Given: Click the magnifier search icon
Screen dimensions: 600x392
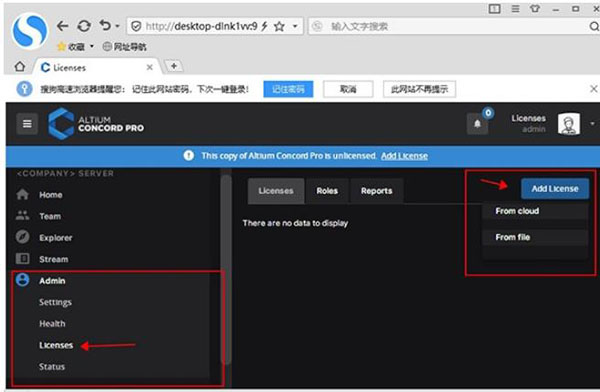Looking at the screenshot, I should 593,26.
